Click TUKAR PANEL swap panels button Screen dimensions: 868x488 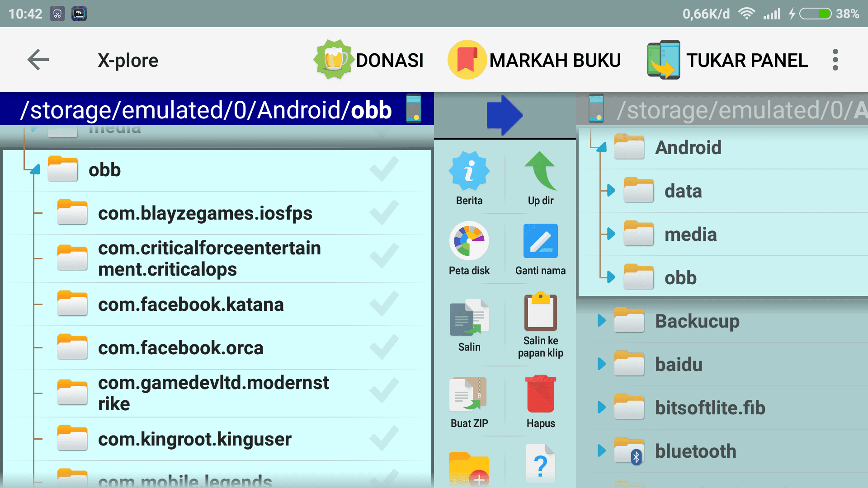pyautogui.click(x=726, y=59)
